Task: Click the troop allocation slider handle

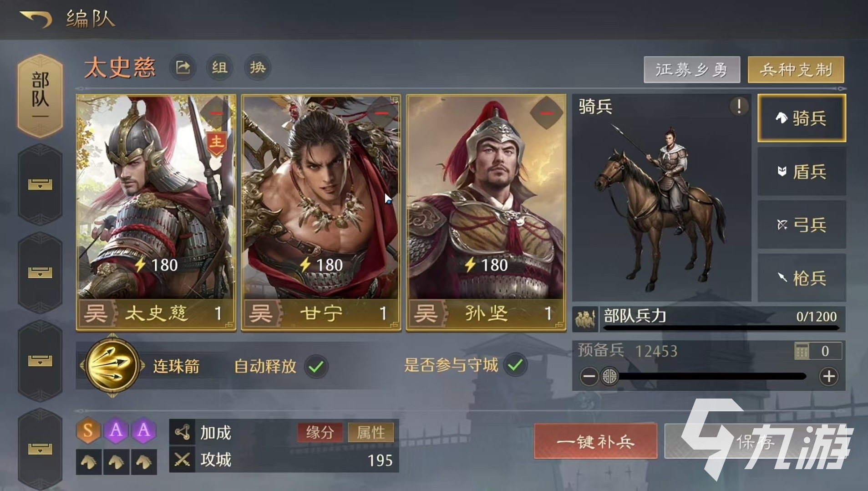Action: click(609, 377)
